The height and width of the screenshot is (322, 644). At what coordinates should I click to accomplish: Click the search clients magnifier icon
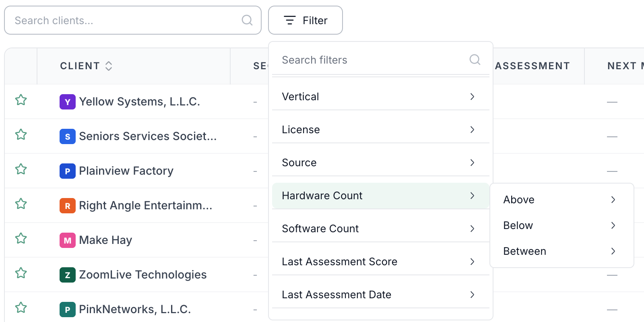coord(247,20)
